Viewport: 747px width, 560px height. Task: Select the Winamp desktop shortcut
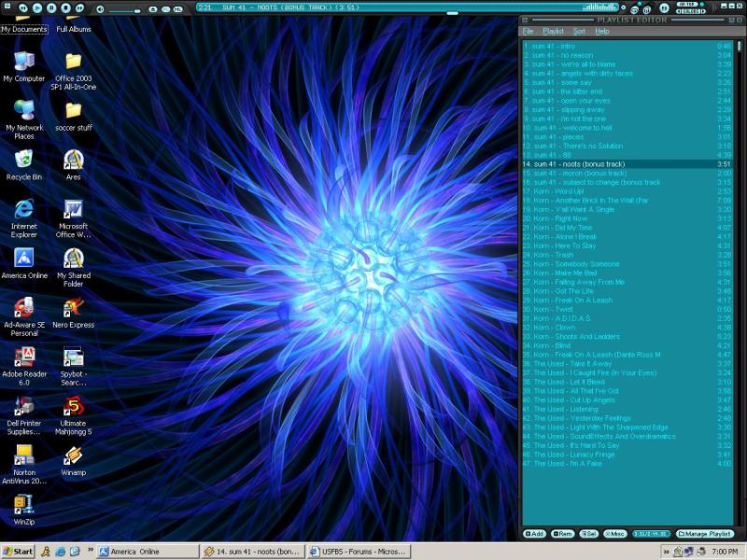tap(74, 461)
